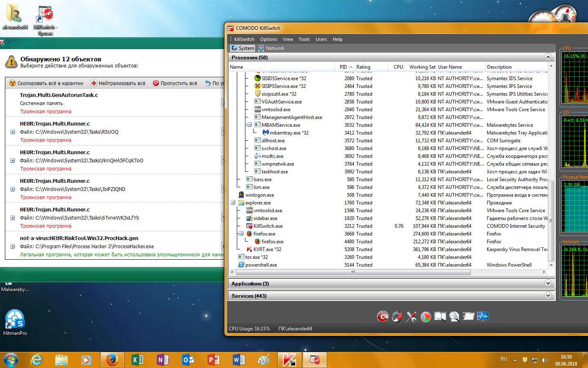Collapse the explorer.exe process tree
Viewport: 588px width, 368px height.
233,202
